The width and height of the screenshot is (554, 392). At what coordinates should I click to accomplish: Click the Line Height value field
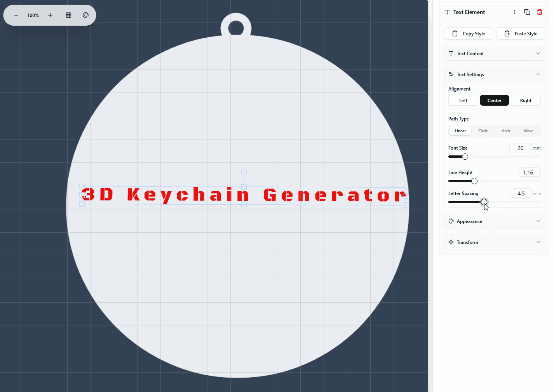pos(530,172)
